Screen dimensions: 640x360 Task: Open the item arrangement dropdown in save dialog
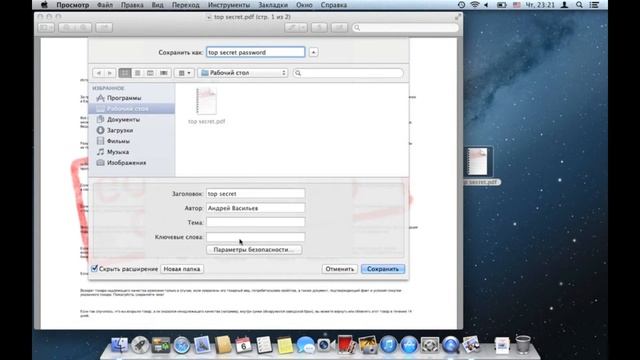184,73
